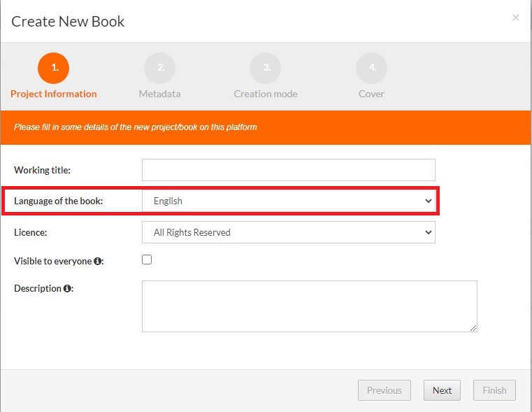Viewport: 532px width, 412px height.
Task: Focus the Working title input field
Action: coord(288,170)
